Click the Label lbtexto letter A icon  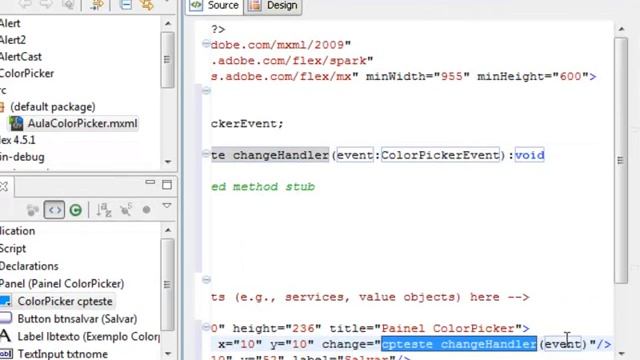(x=5, y=336)
